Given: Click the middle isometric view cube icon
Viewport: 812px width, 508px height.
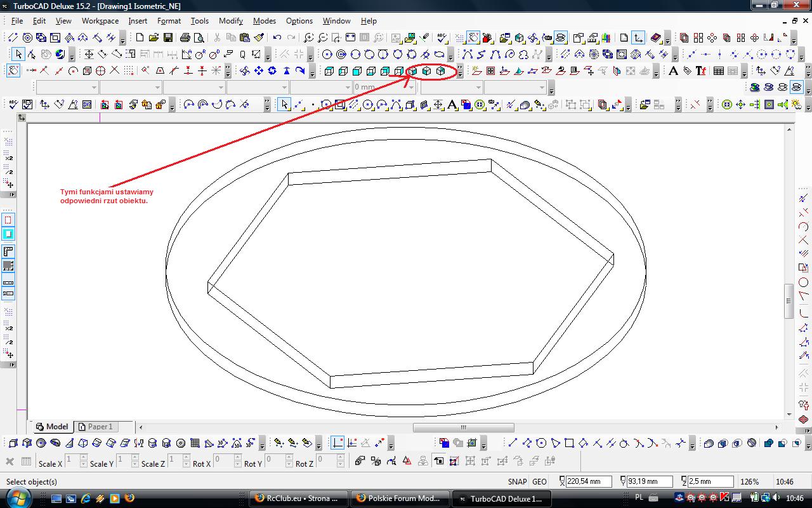Looking at the screenshot, I should click(426, 71).
